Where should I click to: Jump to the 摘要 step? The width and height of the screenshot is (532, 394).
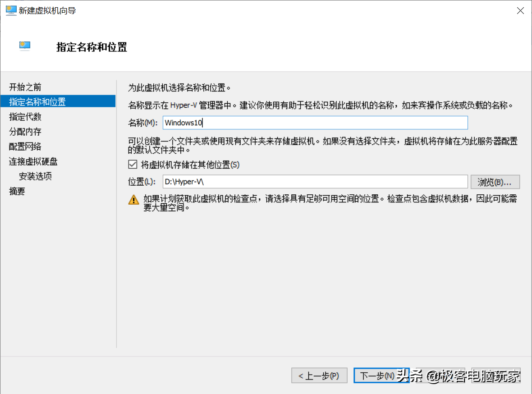click(17, 192)
